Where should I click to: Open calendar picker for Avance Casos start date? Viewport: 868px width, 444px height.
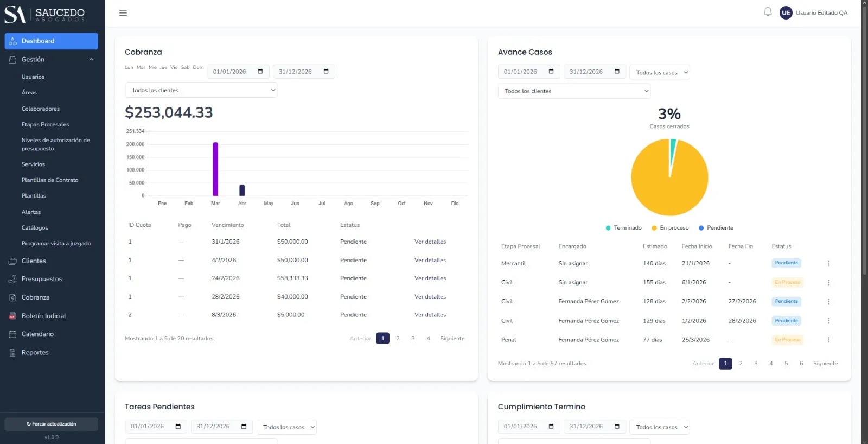coord(551,72)
